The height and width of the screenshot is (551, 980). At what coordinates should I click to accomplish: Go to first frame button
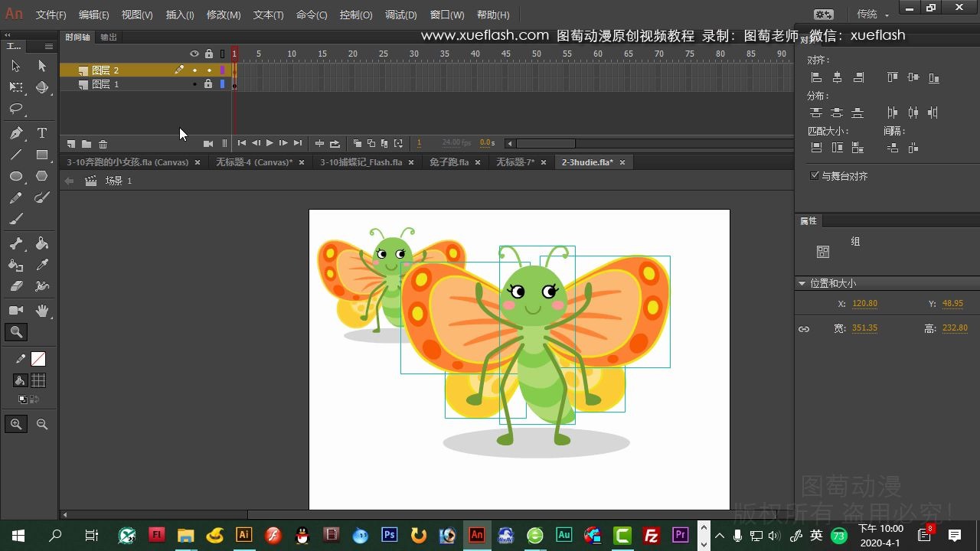(x=242, y=143)
